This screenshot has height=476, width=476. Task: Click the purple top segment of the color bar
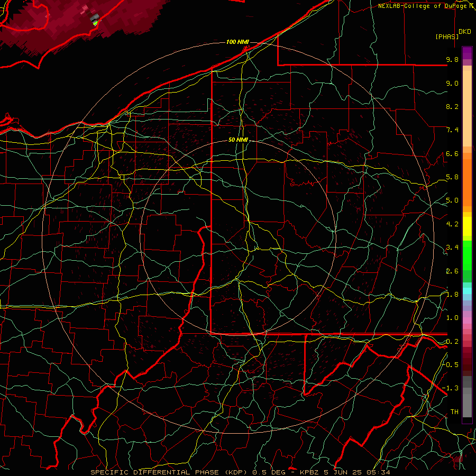467,53
